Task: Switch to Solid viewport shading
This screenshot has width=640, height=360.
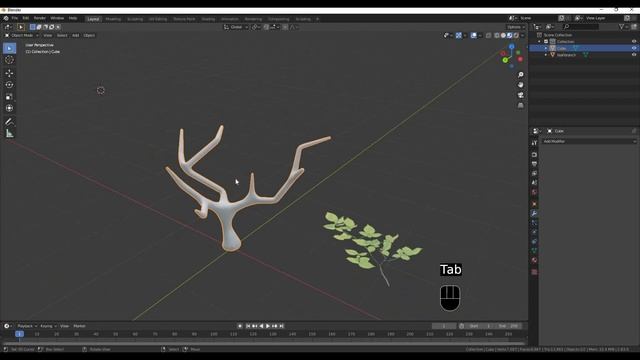Action: pos(503,36)
